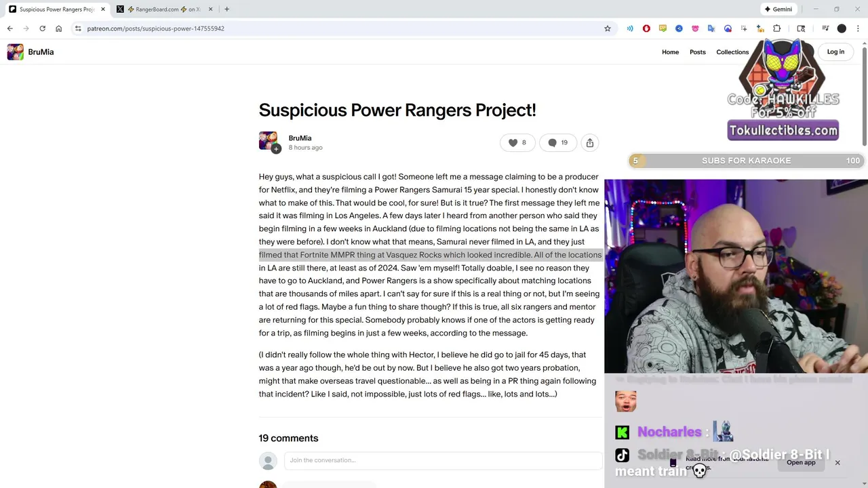Bookmark this page with the star icon
The height and width of the screenshot is (488, 868).
click(608, 28)
